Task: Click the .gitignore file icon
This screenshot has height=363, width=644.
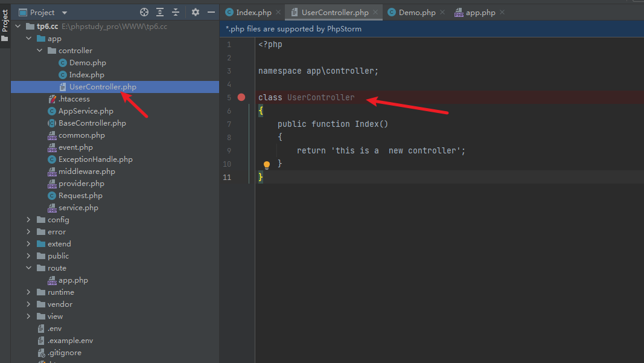Action: tap(41, 353)
